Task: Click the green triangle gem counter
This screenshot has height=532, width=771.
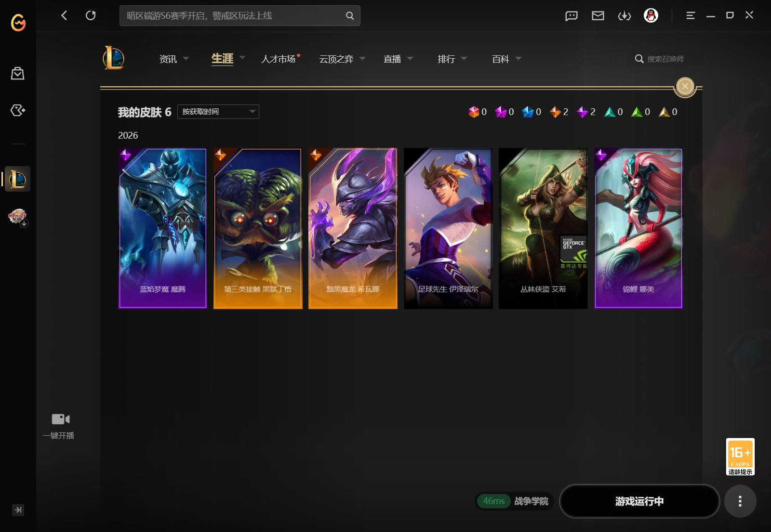Action: tap(637, 112)
